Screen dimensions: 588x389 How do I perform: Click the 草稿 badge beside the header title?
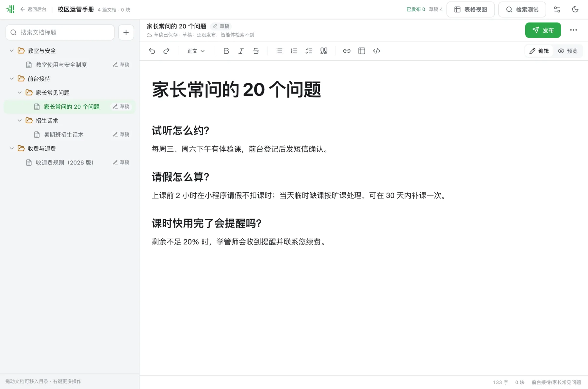pos(221,26)
